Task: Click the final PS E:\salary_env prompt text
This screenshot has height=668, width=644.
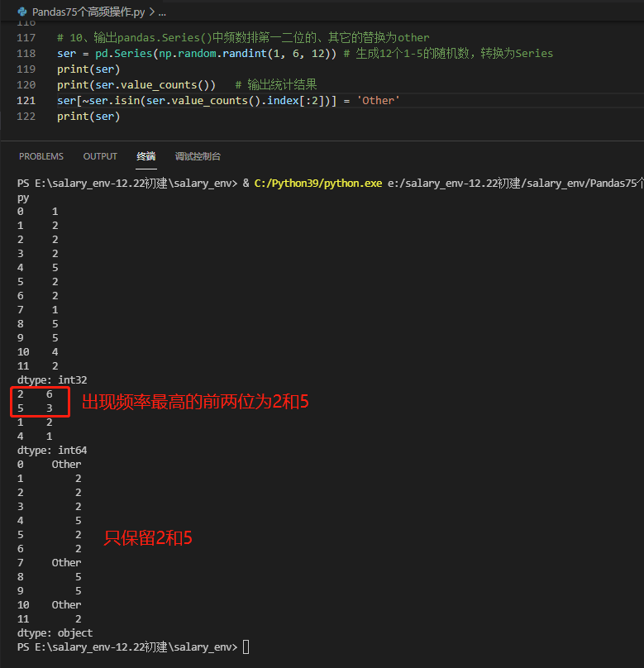Action: click(x=127, y=647)
